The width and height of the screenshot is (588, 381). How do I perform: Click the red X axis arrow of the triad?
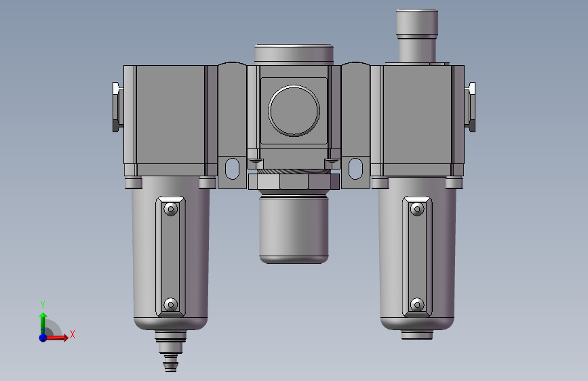coord(57,338)
